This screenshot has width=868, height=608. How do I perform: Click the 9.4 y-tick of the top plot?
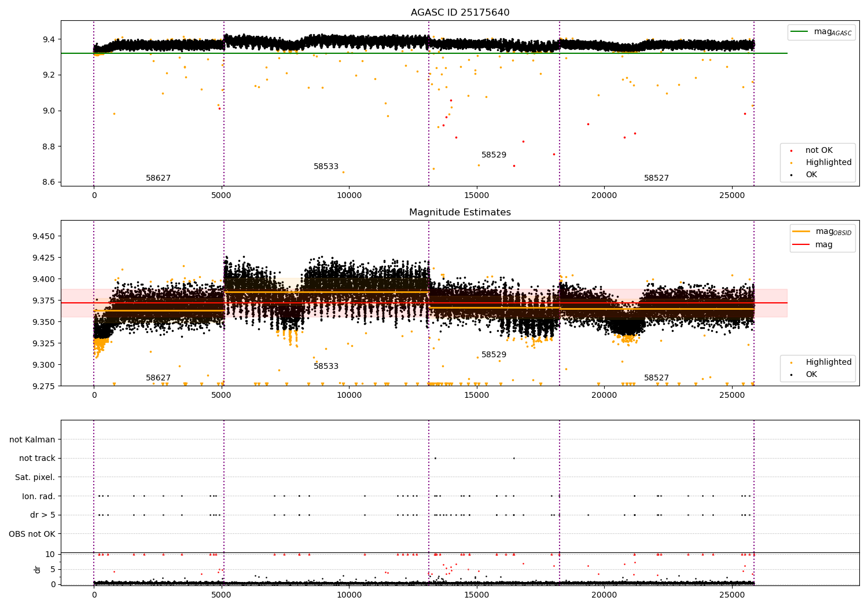pyautogui.click(x=49, y=39)
